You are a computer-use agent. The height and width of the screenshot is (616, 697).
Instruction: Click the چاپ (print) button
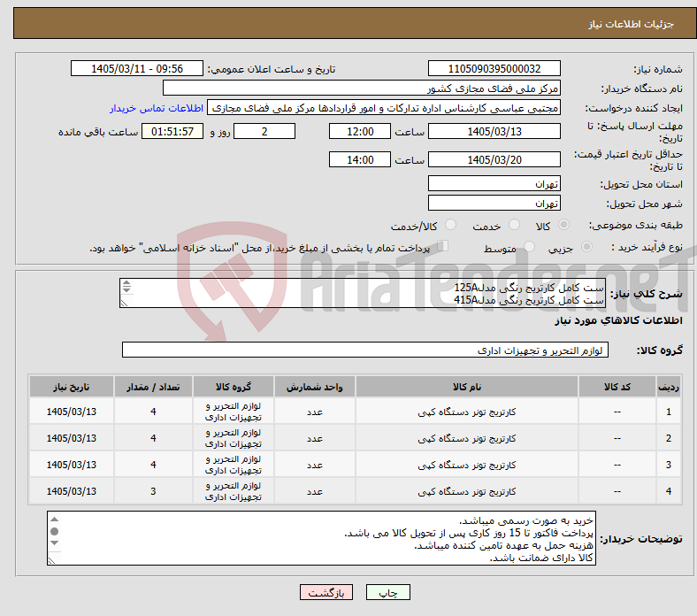tap(387, 592)
